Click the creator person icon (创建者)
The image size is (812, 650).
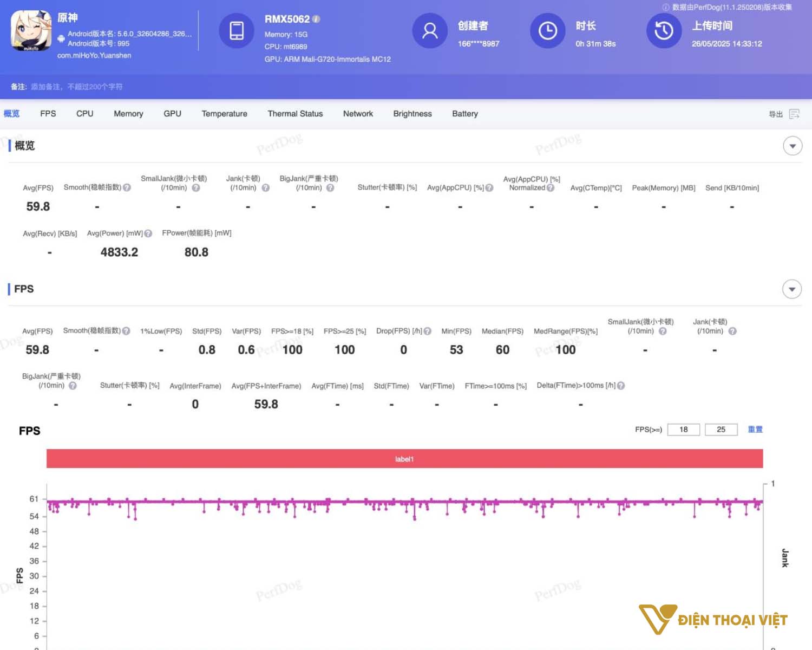click(x=430, y=31)
